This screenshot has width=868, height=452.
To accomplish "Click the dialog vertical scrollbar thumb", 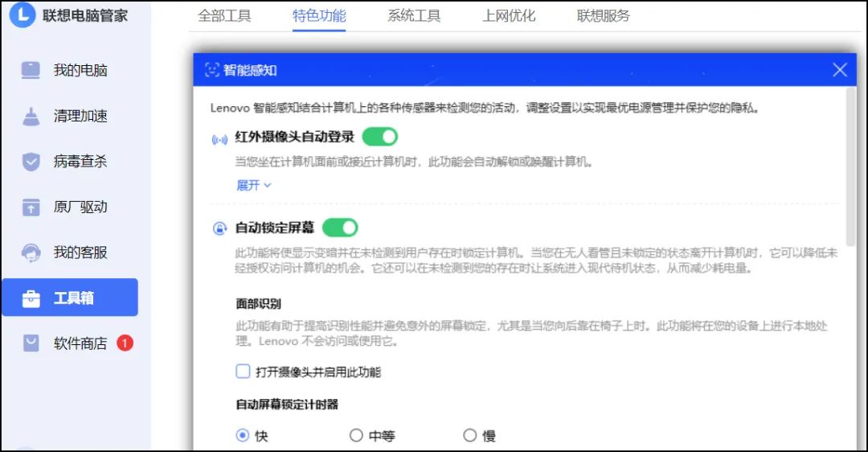I will click(850, 166).
